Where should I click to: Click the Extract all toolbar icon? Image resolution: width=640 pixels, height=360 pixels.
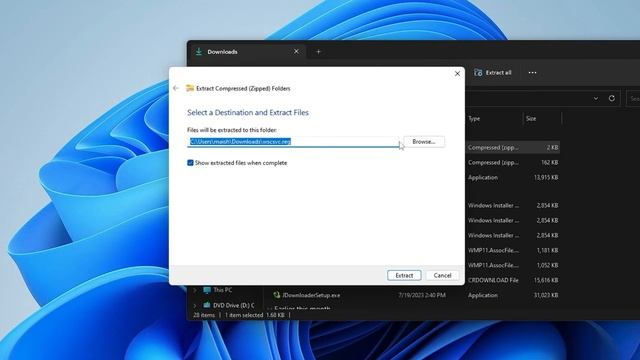coord(478,73)
